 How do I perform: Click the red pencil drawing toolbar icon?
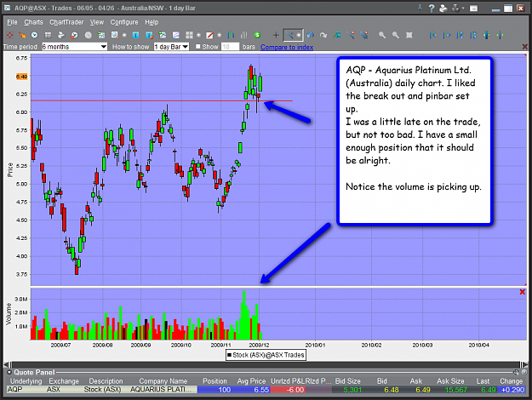pyautogui.click(x=209, y=35)
